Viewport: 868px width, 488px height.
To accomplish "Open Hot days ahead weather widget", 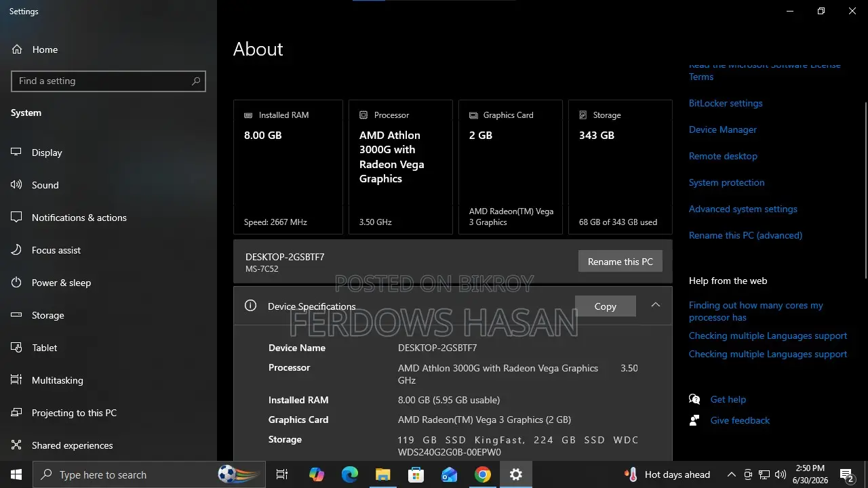I will coord(667,474).
